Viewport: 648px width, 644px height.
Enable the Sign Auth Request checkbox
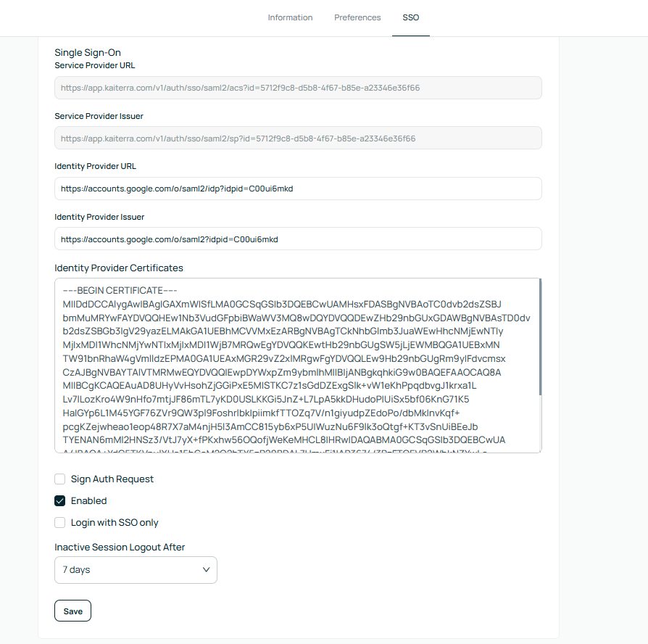60,479
